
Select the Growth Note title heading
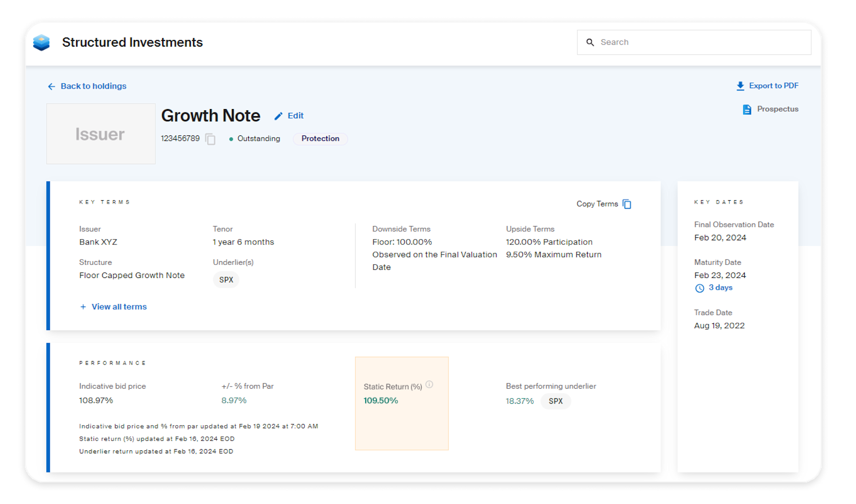pyautogui.click(x=211, y=116)
